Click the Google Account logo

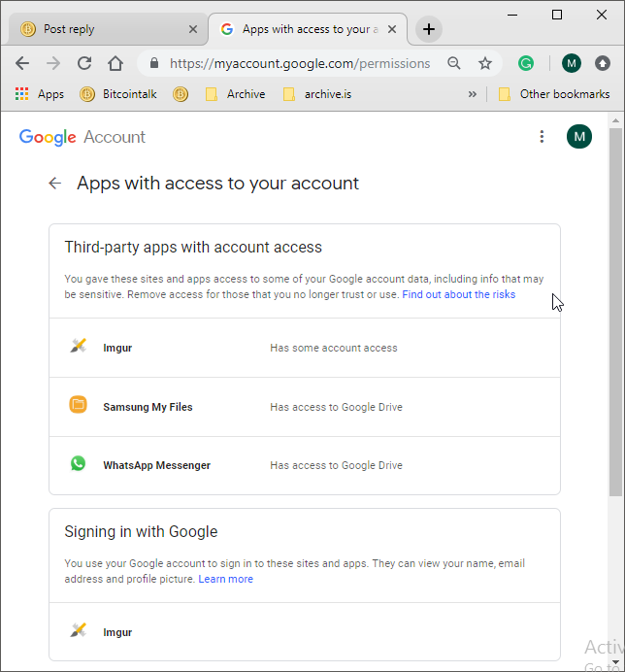(82, 137)
